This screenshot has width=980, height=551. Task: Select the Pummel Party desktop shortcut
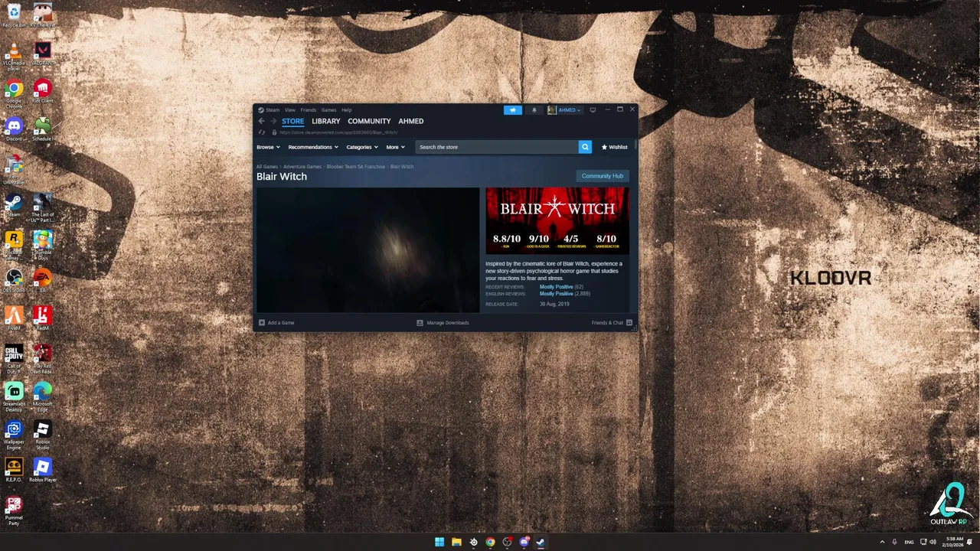[x=14, y=510]
